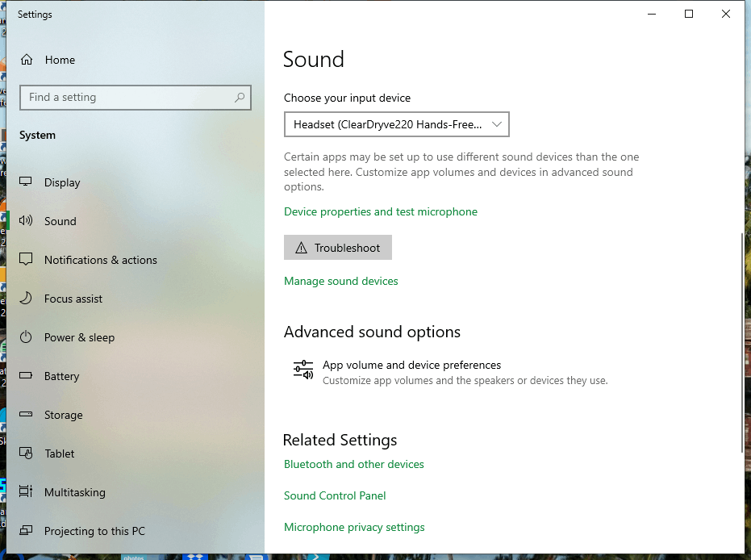Click the Storage drive icon
Viewport: 751px width, 560px height.
tap(26, 415)
